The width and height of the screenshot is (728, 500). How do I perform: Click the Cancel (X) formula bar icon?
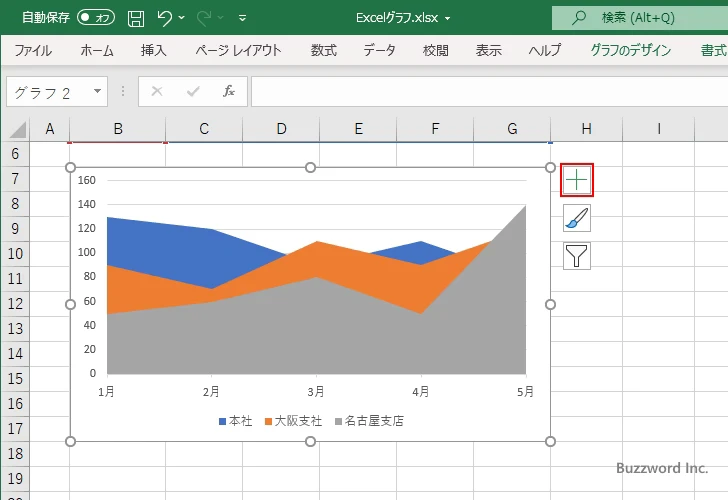pyautogui.click(x=157, y=91)
